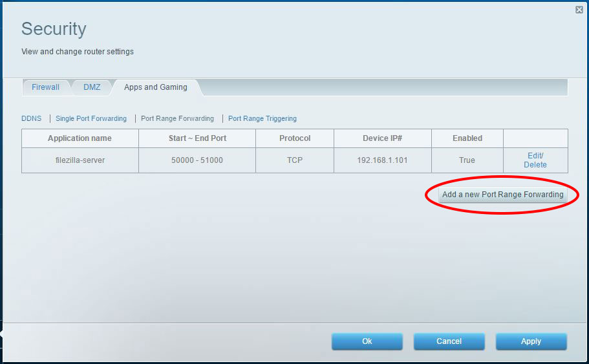Select the filezilla-server application name cell
589x364 pixels.
80,160
